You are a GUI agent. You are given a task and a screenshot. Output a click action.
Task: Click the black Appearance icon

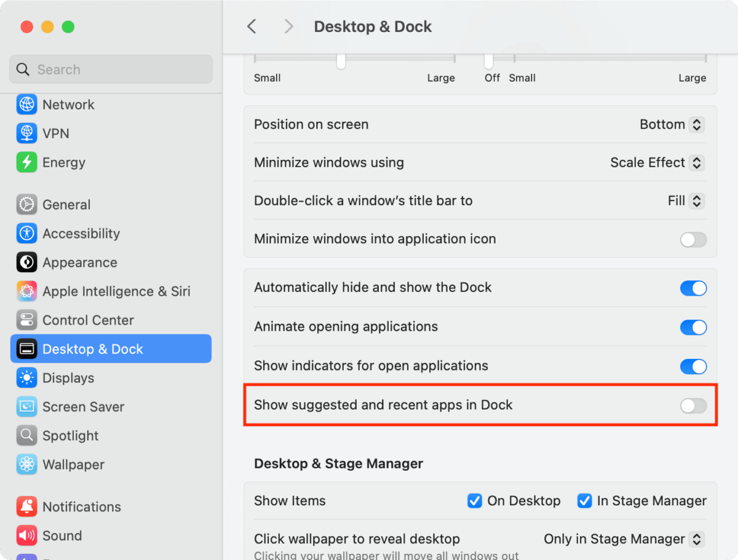26,262
